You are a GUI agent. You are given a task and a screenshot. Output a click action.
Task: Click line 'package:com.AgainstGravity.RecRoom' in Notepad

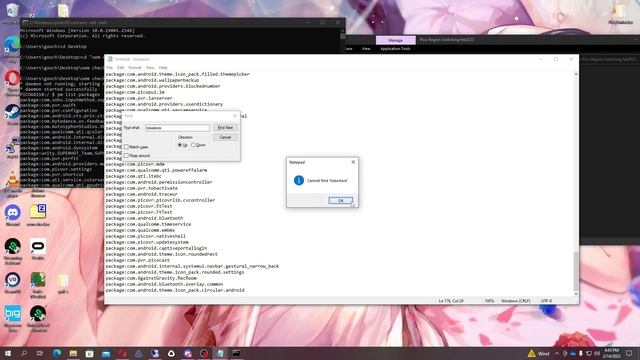151,278
